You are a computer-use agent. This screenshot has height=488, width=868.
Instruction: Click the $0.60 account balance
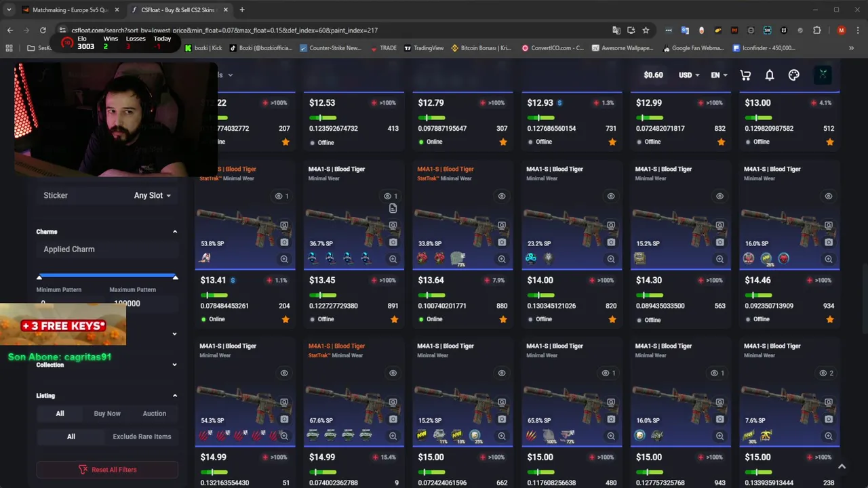653,75
